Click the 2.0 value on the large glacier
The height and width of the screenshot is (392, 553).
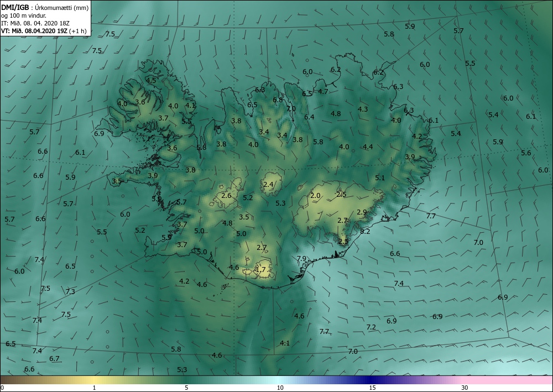(x=315, y=196)
